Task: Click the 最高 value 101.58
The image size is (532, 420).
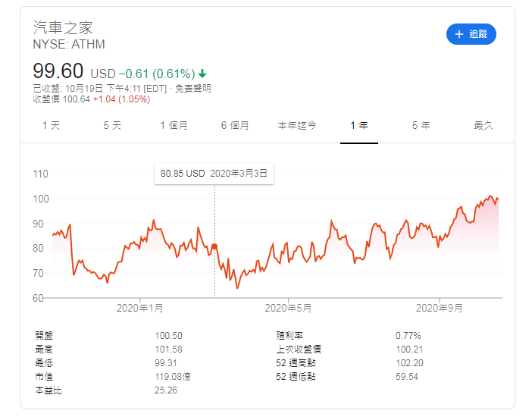Action: [169, 349]
